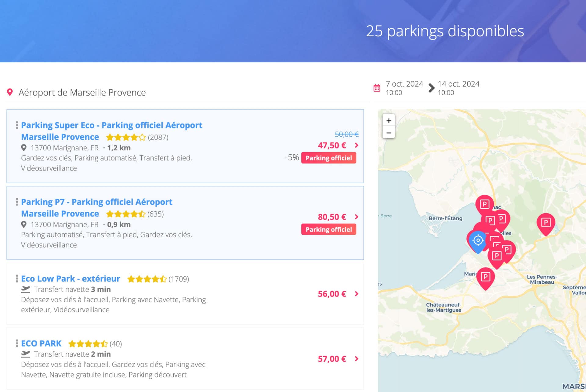This screenshot has width=586, height=392.
Task: Click the 80,50 € price
Action: tap(332, 217)
